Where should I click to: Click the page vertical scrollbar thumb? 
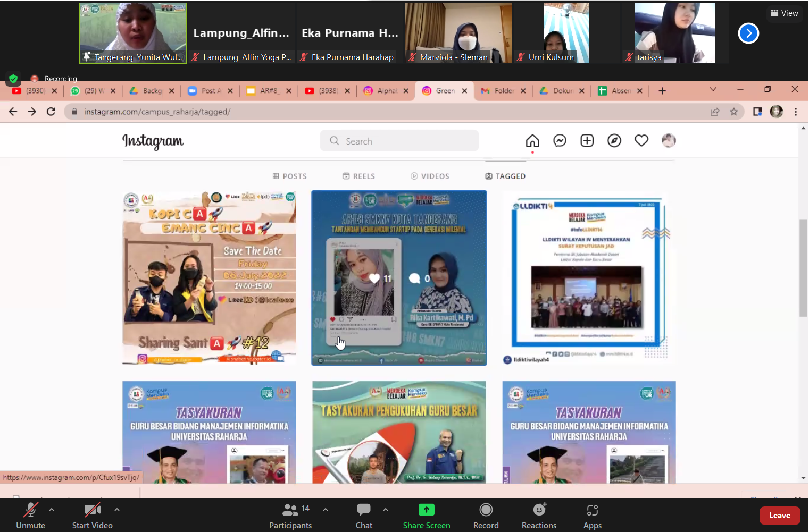pyautogui.click(x=803, y=268)
